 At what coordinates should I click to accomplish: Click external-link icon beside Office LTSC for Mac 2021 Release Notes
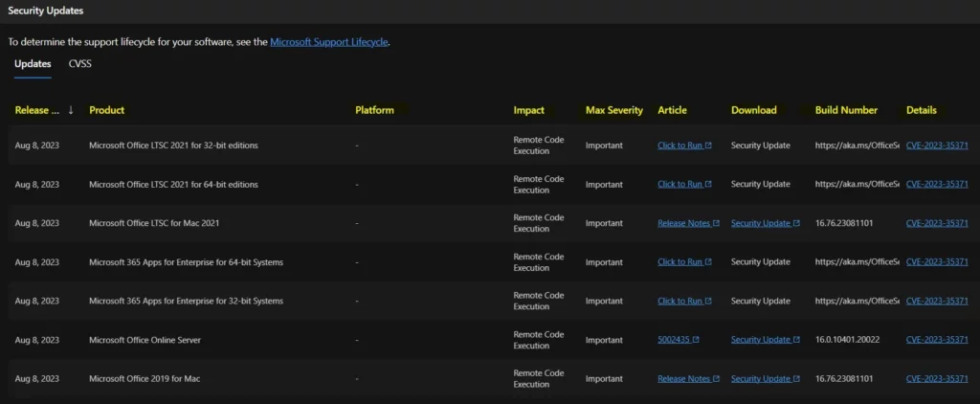[716, 223]
